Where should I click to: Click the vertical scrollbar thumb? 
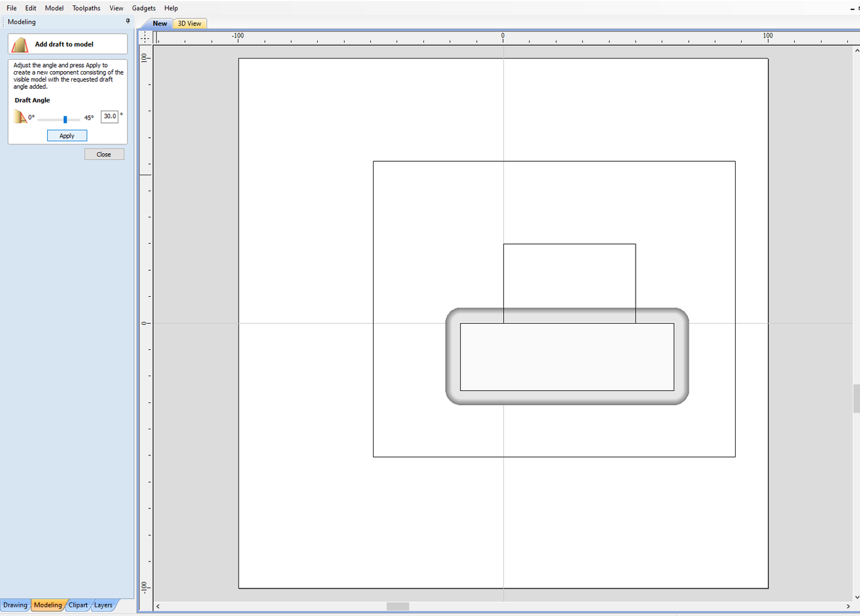(x=857, y=399)
